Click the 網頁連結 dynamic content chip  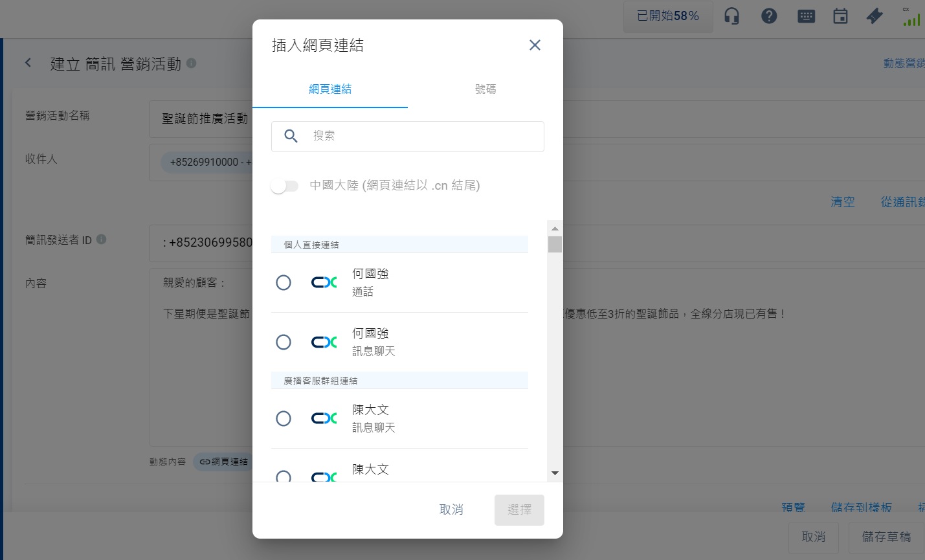pos(223,462)
